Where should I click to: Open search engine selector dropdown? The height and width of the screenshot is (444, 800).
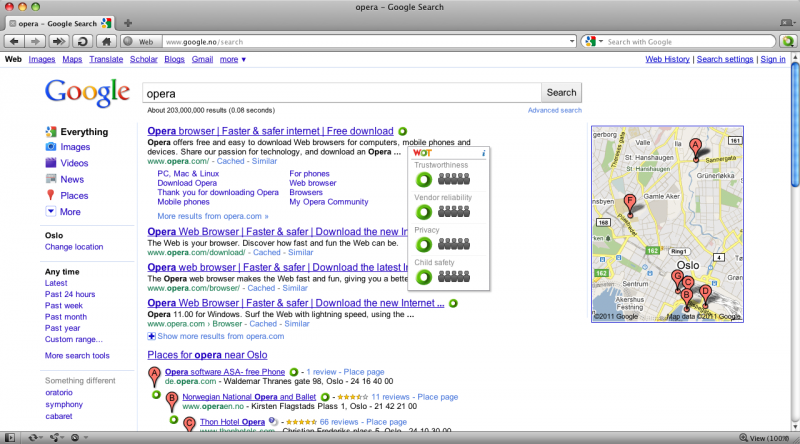[x=594, y=41]
